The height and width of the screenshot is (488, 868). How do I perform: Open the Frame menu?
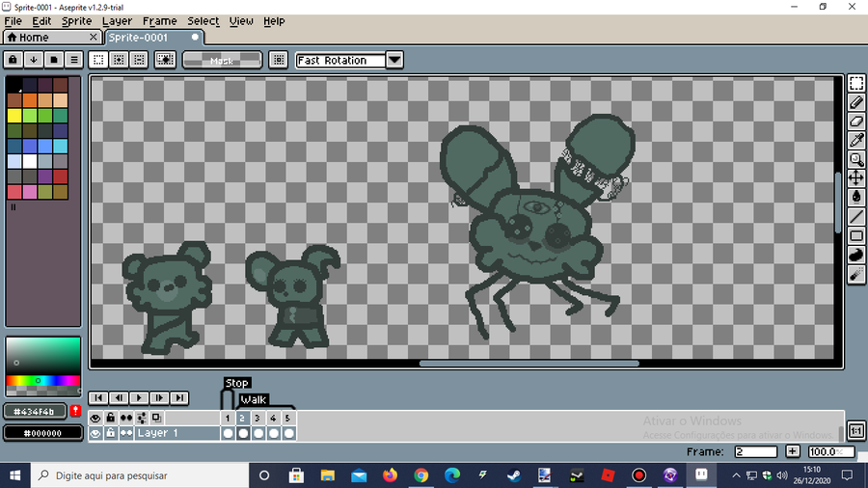(159, 21)
